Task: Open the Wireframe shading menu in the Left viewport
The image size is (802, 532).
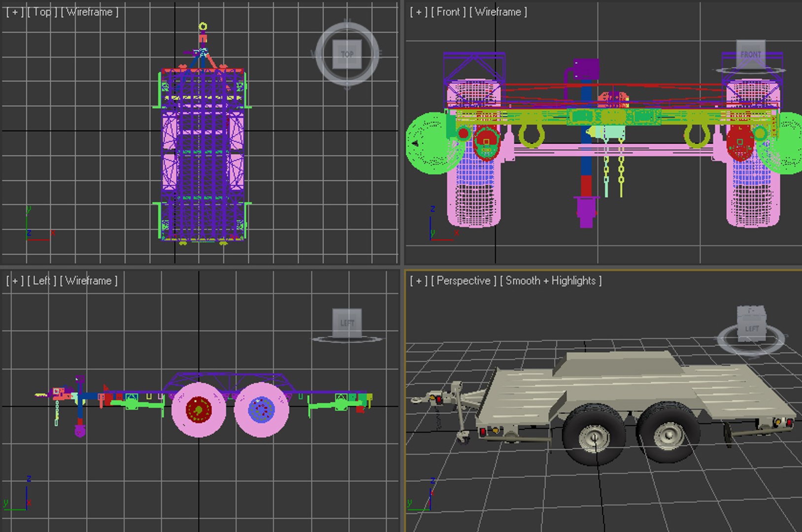Action: coord(89,281)
